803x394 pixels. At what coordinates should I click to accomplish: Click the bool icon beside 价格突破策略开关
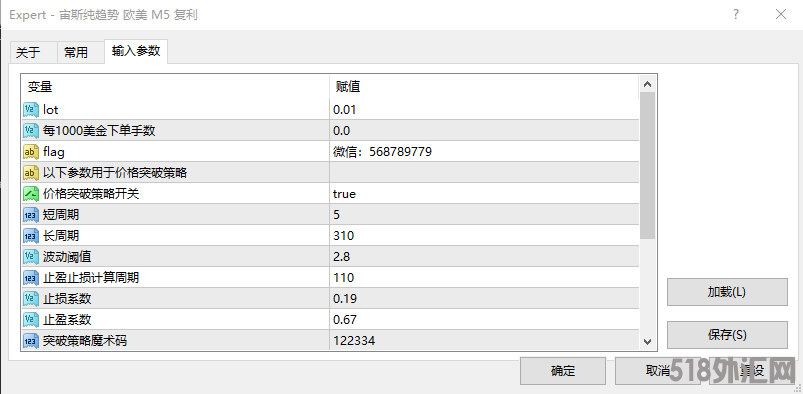point(31,194)
